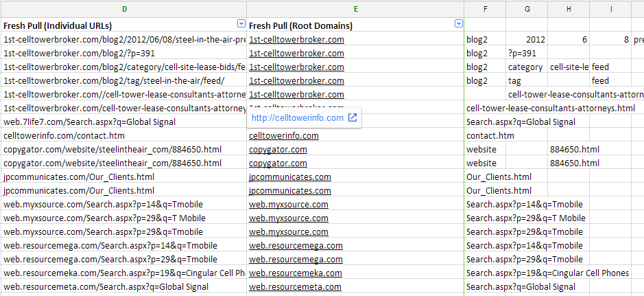Screen dimensions: 644x296
Task: Select the cell with value 8
Action: coord(610,40)
